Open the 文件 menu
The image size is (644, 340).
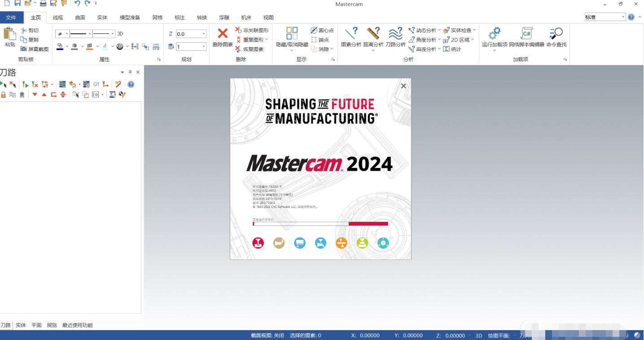click(12, 17)
